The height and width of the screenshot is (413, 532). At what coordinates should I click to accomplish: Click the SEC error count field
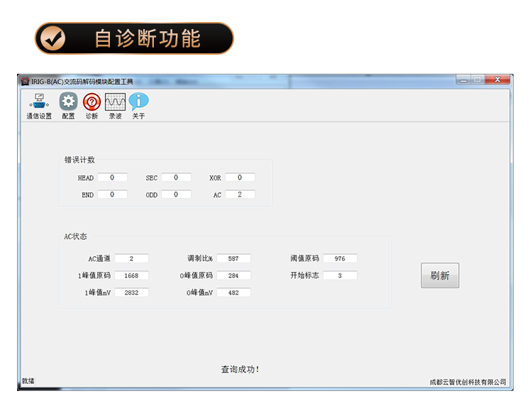(176, 177)
